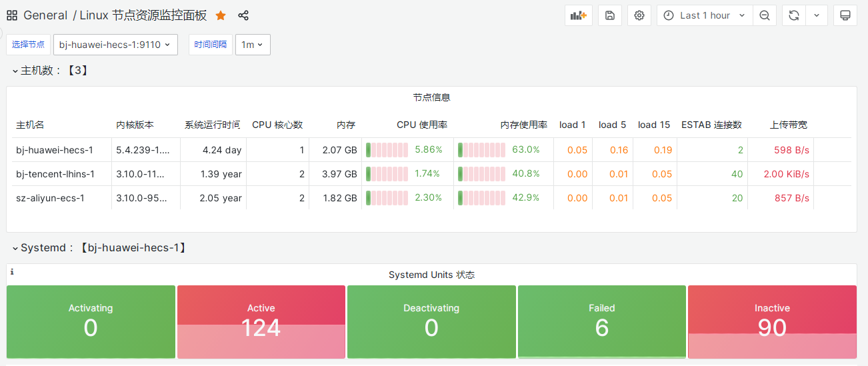Save the dashboard with disk icon

point(610,15)
